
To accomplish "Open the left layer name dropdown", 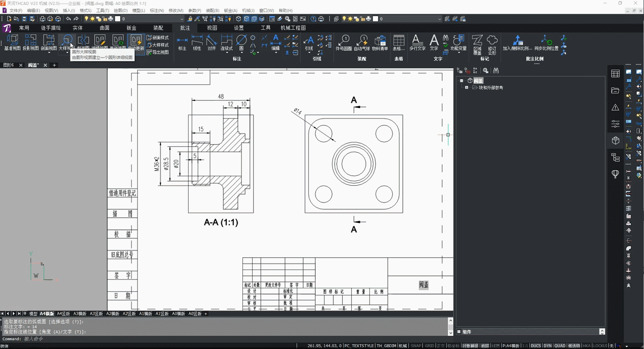I will click(x=181, y=19).
